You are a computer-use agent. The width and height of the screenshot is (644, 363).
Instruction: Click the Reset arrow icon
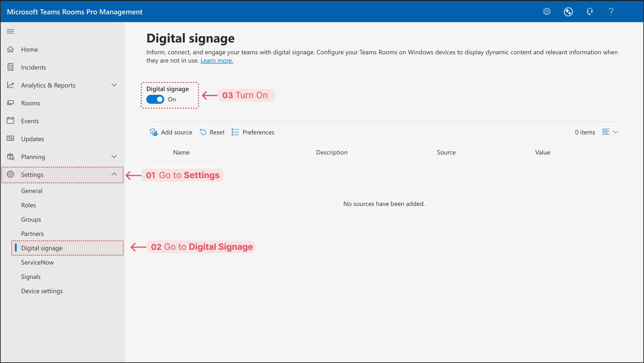(x=203, y=132)
